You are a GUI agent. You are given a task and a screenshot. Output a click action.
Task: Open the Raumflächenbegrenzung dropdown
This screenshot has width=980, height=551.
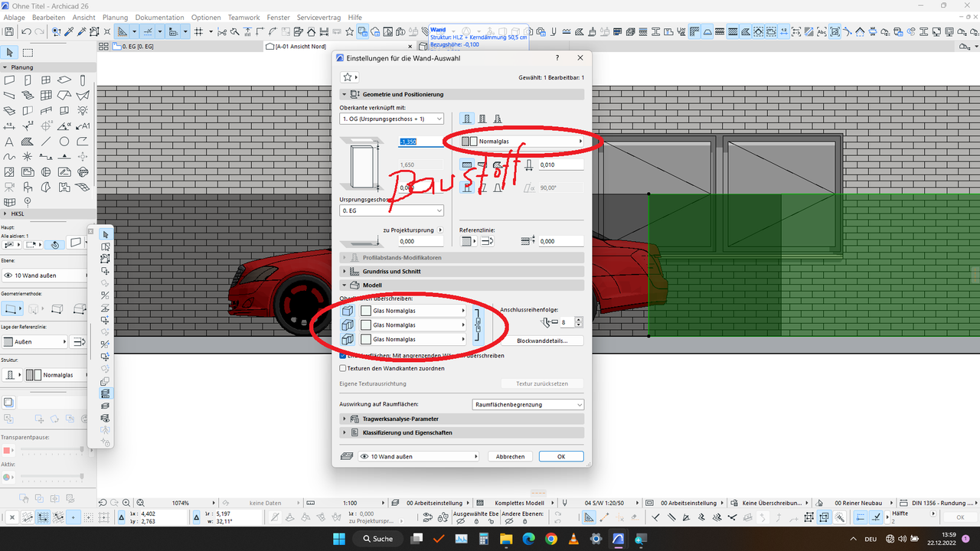(528, 404)
